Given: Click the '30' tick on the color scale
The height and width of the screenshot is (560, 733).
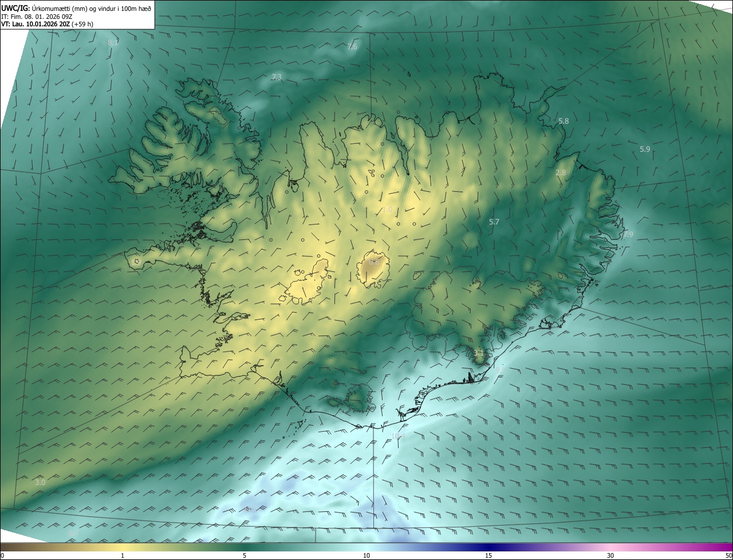Looking at the screenshot, I should 610,555.
